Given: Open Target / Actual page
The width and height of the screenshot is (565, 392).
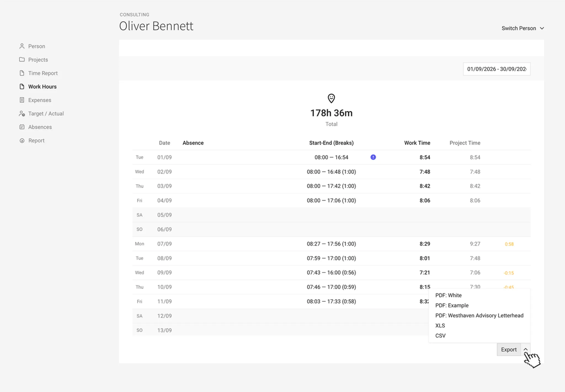Looking at the screenshot, I should 46,114.
